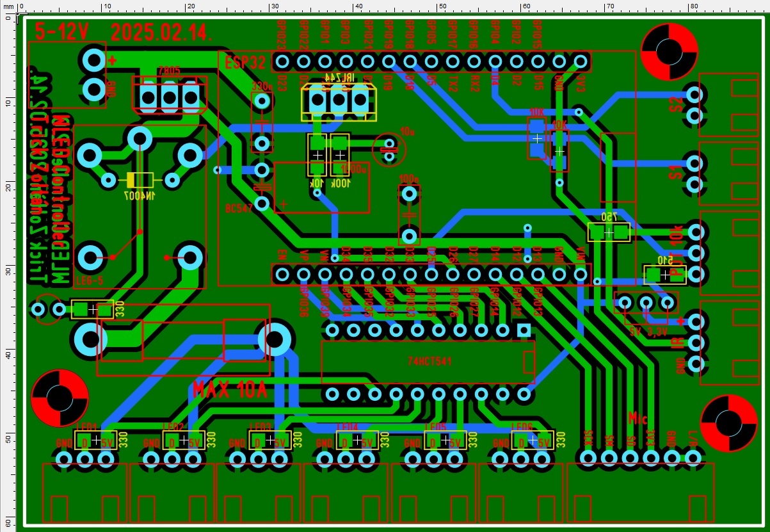
Task: Select the 10u capacitor circle footprint
Action: click(x=389, y=152)
